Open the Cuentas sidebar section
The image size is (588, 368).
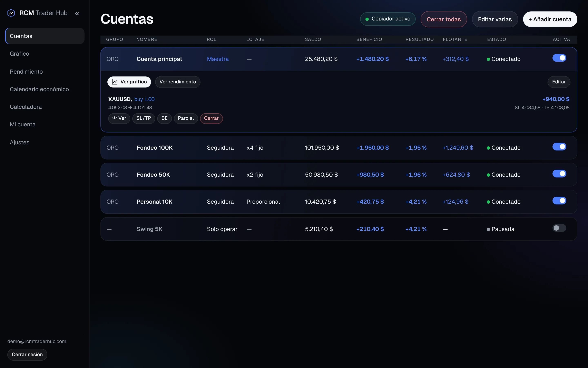(x=45, y=36)
